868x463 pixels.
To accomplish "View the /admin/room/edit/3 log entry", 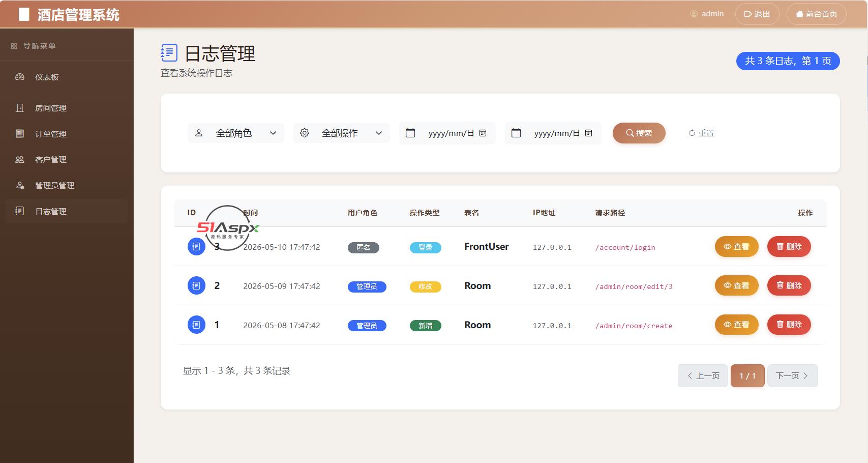I will pyautogui.click(x=737, y=285).
